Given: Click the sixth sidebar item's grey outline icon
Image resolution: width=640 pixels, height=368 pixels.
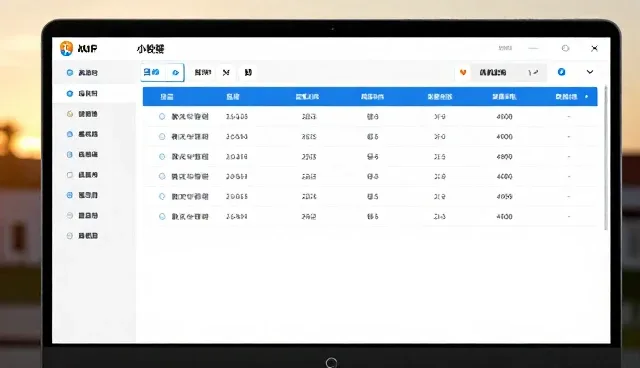Looking at the screenshot, I should pos(70,175).
